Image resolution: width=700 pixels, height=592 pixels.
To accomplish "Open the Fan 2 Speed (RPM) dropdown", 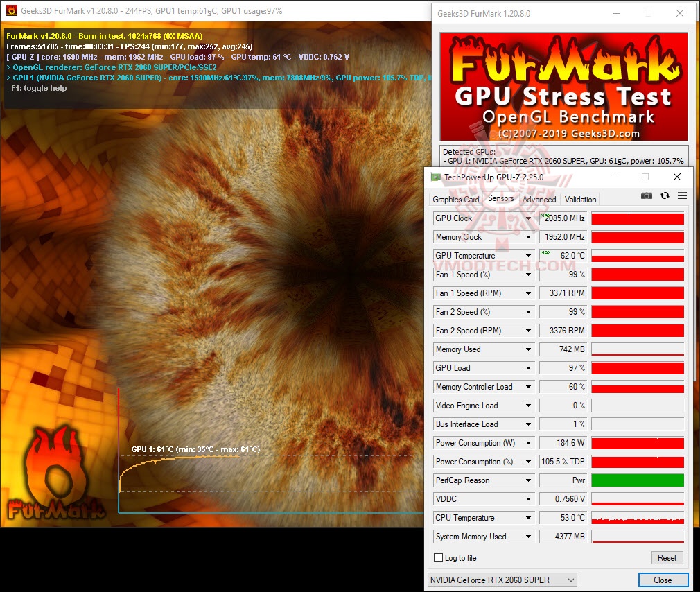I will (x=528, y=331).
